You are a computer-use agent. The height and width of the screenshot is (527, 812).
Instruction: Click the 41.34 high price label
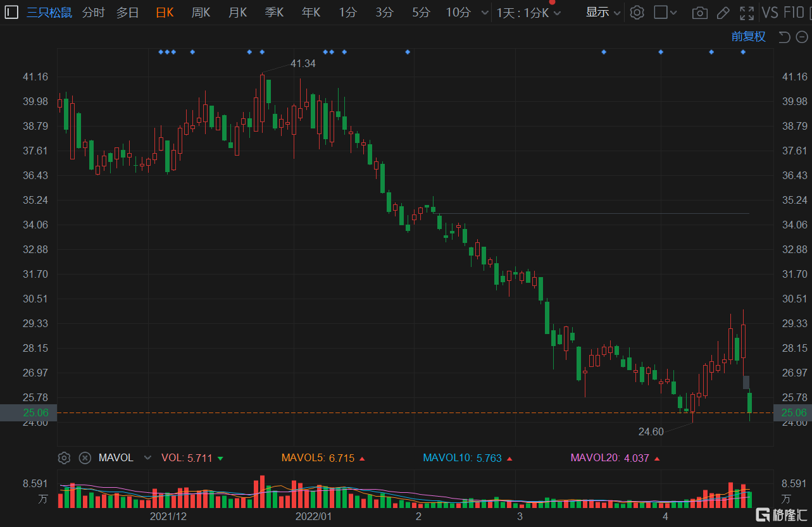[303, 63]
